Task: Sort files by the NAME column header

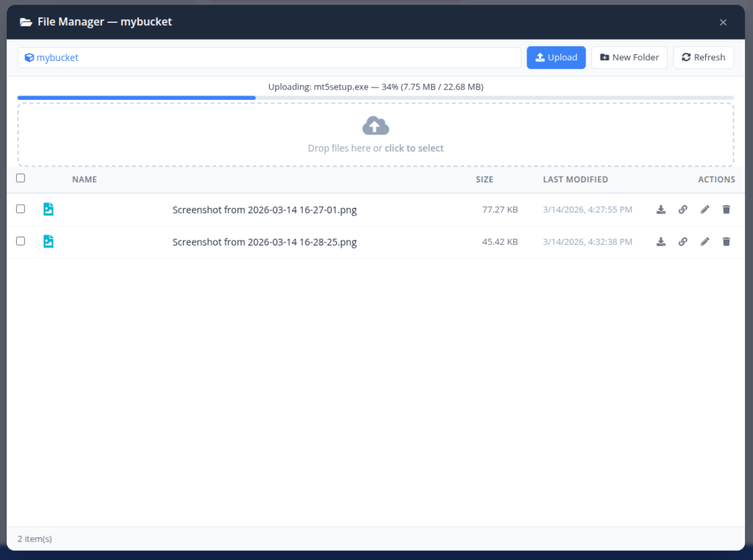Action: tap(84, 179)
